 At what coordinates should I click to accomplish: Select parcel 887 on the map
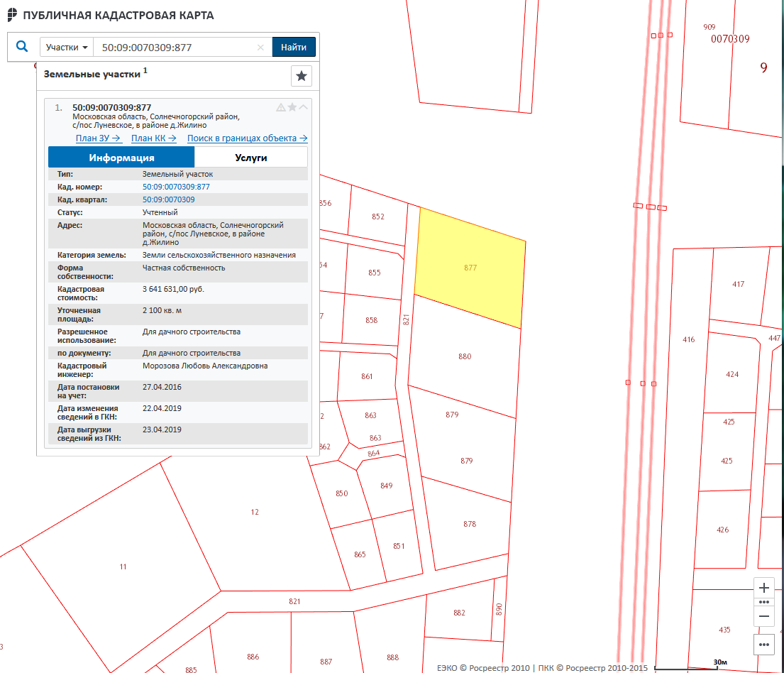click(x=326, y=662)
